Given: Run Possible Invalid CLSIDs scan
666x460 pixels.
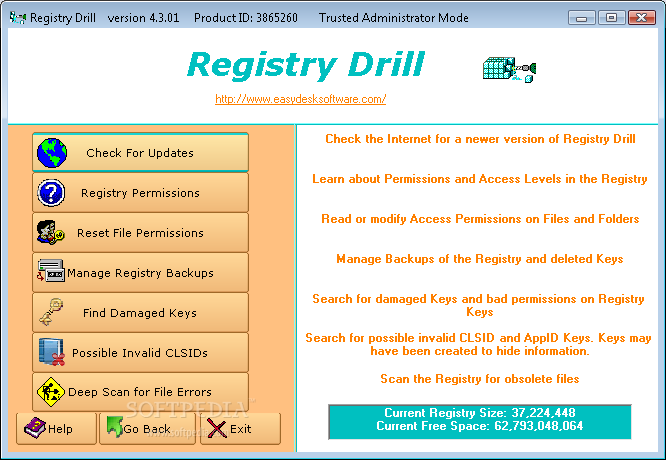Looking at the screenshot, I should point(141,352).
